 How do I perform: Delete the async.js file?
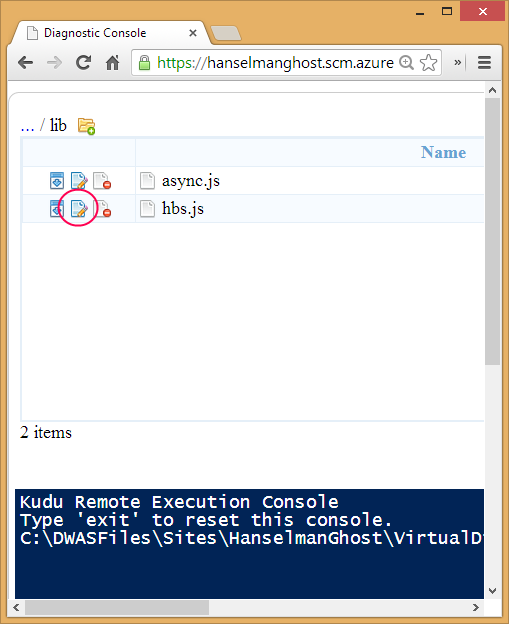pos(102,180)
